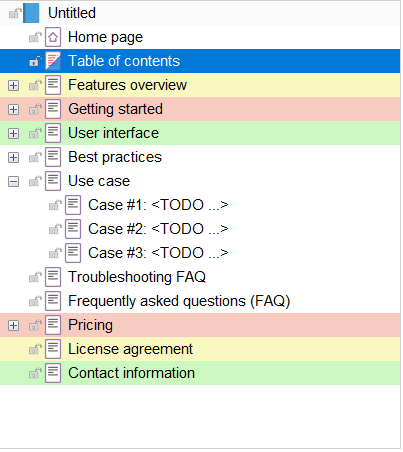
Task: Click the Contact information page icon
Action: point(53,373)
